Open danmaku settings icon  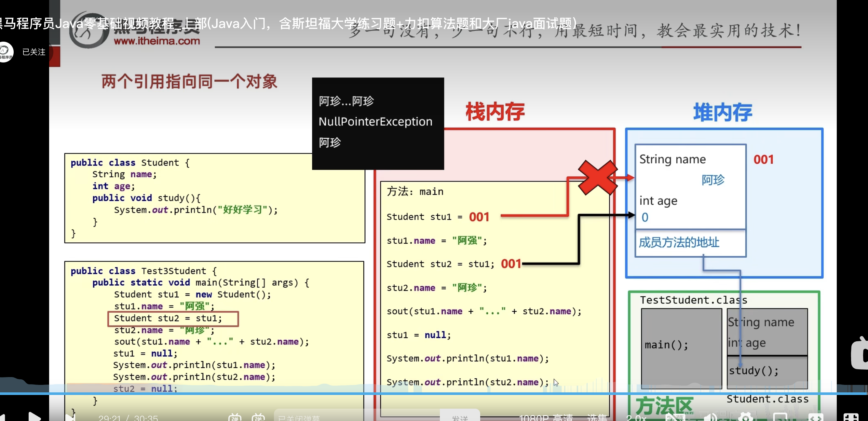(258, 418)
